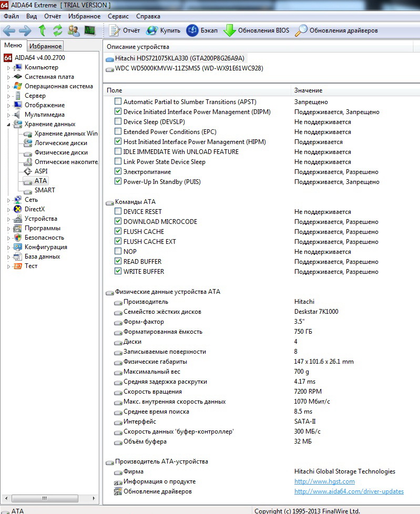
Task: Select the ATA tree item
Action: coord(40,181)
